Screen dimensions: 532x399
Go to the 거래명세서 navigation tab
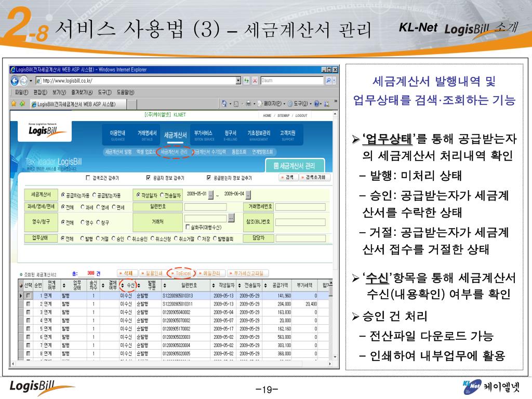coord(147,135)
